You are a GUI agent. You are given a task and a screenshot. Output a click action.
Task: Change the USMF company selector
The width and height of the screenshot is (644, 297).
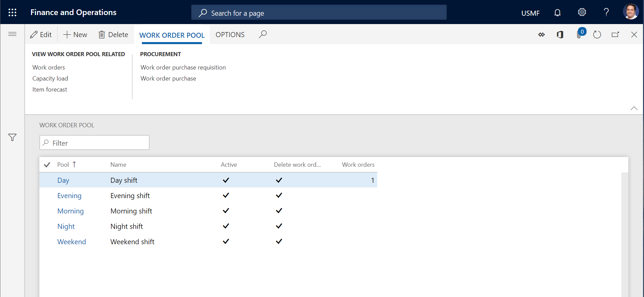coord(530,13)
